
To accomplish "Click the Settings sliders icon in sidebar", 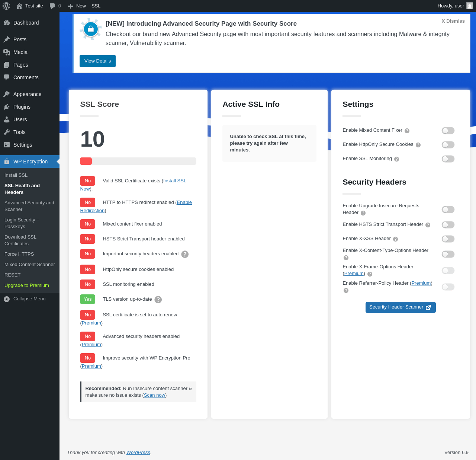I will coord(7,145).
